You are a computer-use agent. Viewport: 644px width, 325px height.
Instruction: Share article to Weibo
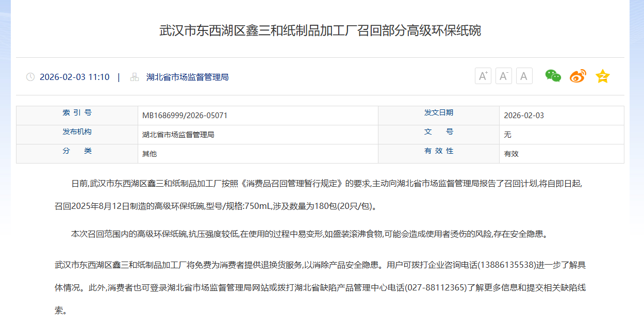577,76
